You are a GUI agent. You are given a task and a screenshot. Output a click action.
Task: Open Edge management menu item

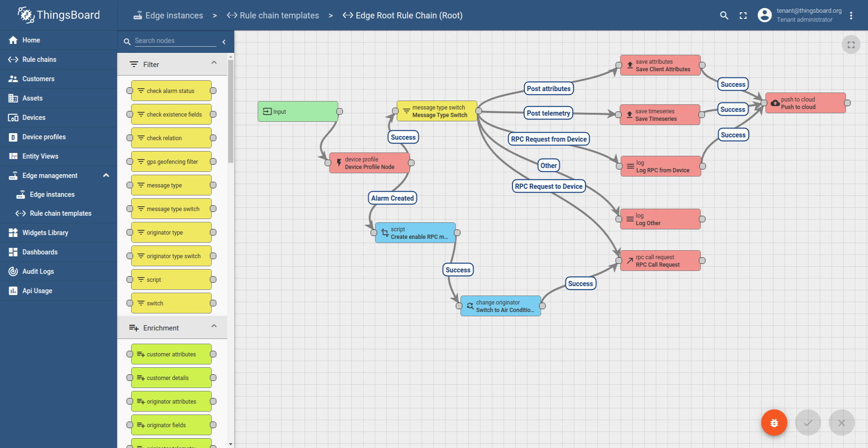point(59,176)
